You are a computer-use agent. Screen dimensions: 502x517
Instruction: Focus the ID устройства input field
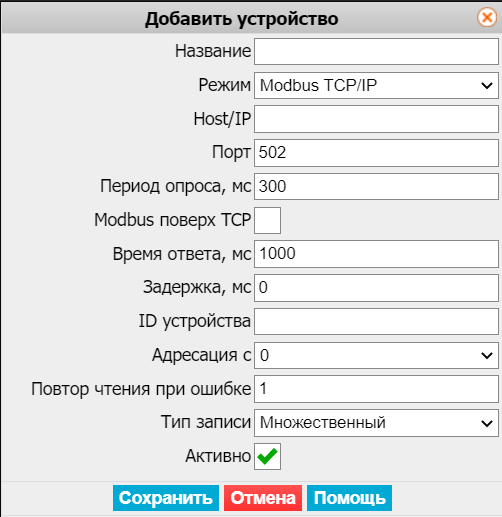(x=376, y=321)
